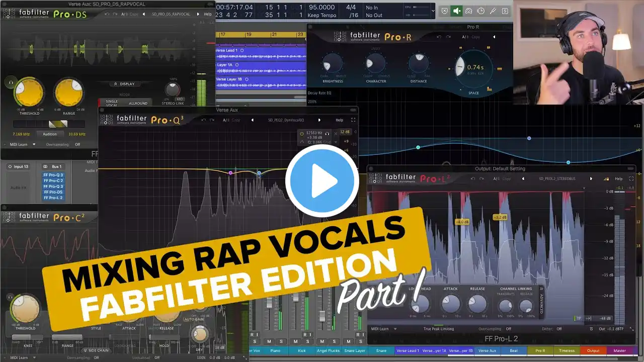The image size is (644, 362).
Task: Click the clock icon in Logic's toolbar
Action: coord(480,11)
